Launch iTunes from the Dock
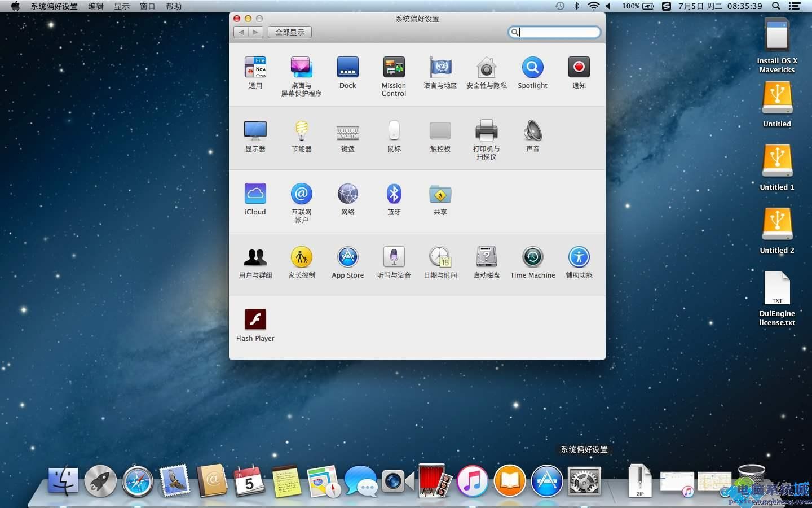This screenshot has height=508, width=812. (473, 481)
